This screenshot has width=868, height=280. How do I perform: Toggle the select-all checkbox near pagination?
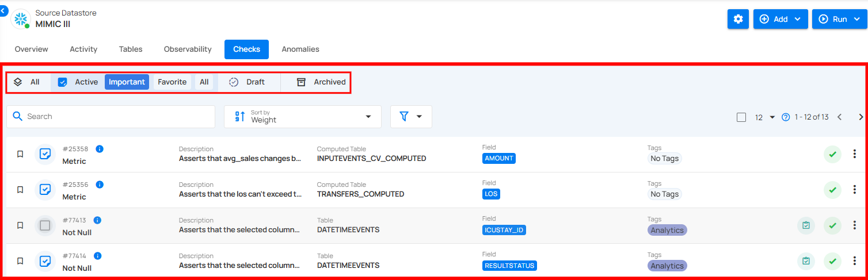tap(741, 117)
